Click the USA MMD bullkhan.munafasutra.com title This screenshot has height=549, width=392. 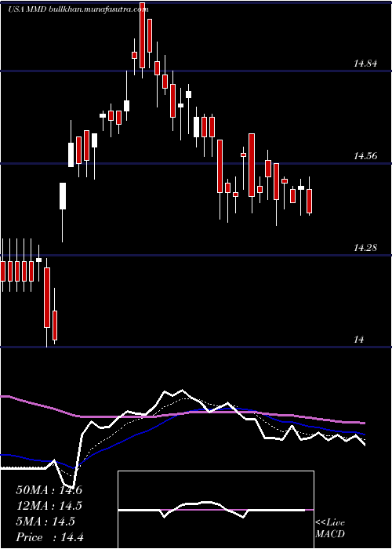[x=78, y=9]
